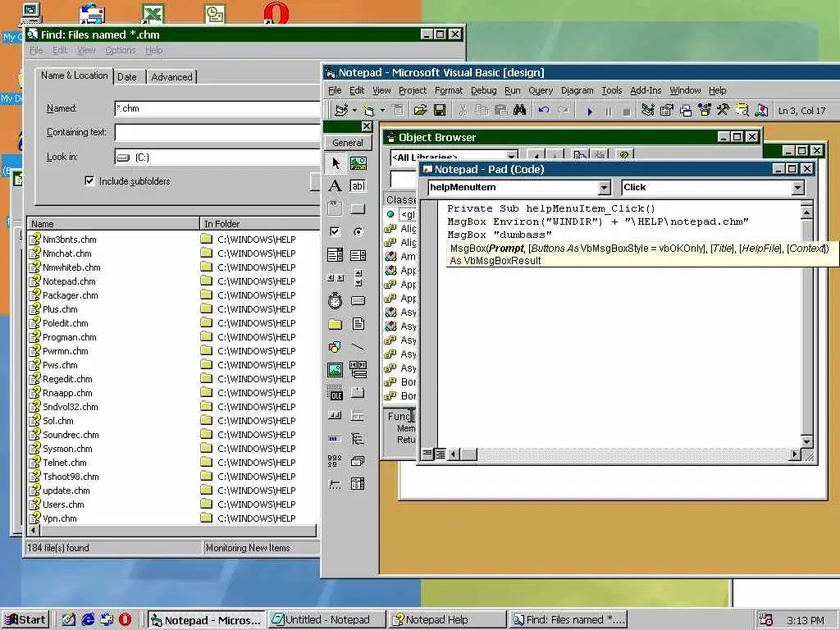Image resolution: width=840 pixels, height=630 pixels.
Task: Switch to the Advanced tab in Find window
Action: click(x=171, y=77)
